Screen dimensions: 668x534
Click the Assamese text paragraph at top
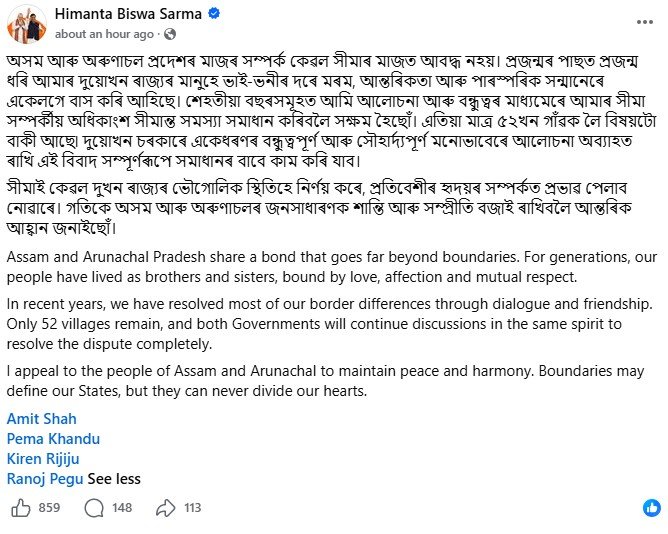pyautogui.click(x=332, y=111)
